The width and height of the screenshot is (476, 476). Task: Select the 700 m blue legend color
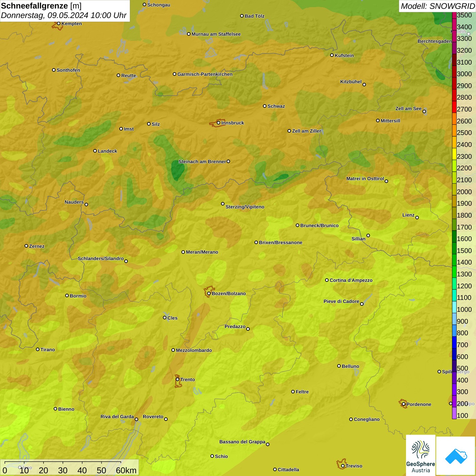[x=454, y=343]
